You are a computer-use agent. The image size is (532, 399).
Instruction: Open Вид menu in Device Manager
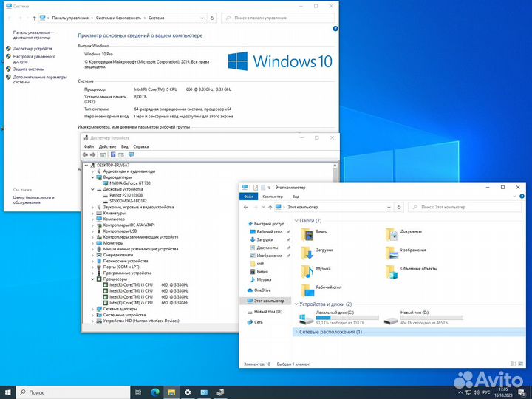[x=125, y=146]
